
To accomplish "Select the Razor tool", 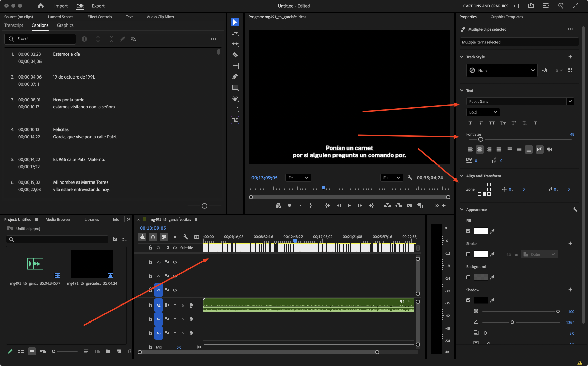I will (235, 55).
